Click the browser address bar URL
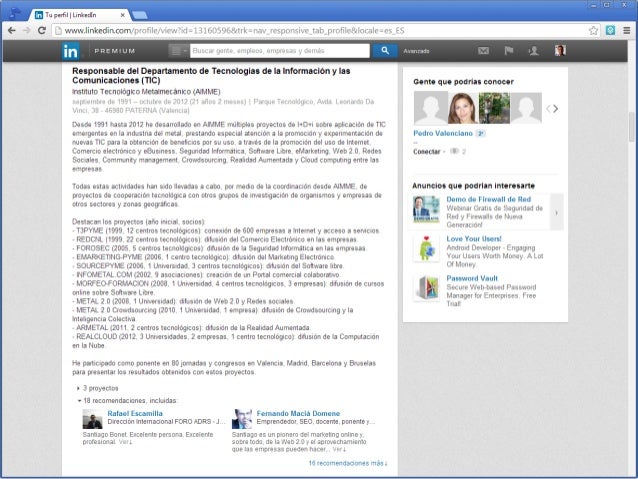Viewport: 638px width, 479px height. 234,31
